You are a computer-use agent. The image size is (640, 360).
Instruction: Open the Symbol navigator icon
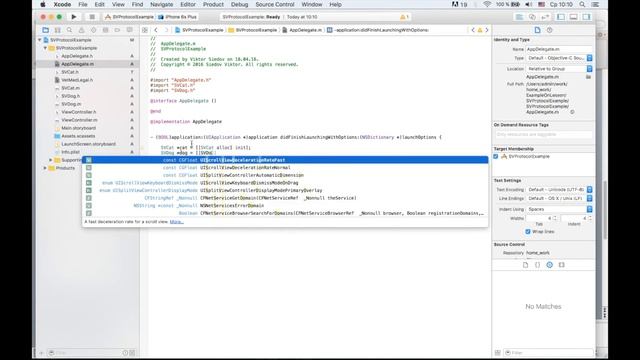[x=58, y=30]
